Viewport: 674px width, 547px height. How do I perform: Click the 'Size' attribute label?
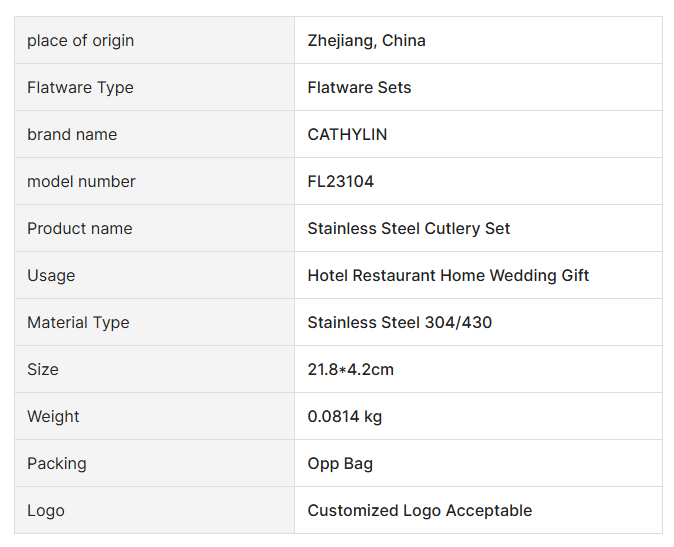pos(43,370)
